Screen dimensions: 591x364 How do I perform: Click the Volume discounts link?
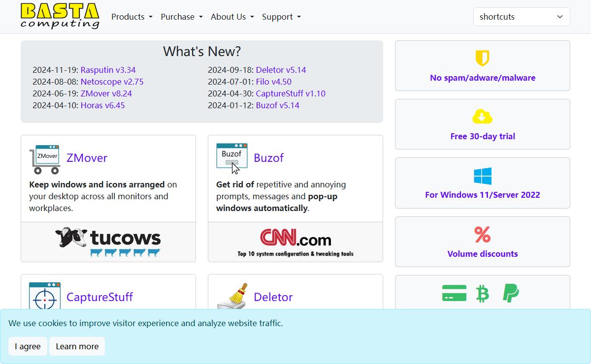pyautogui.click(x=483, y=254)
